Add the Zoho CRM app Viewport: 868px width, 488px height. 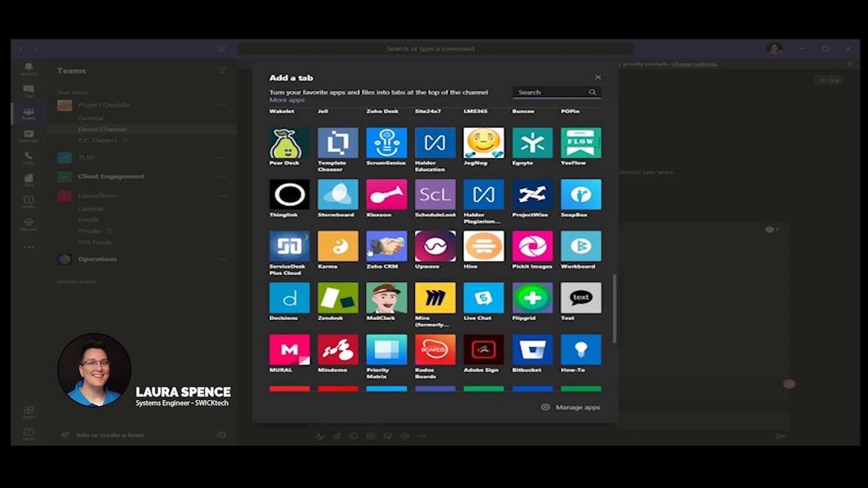(x=387, y=246)
